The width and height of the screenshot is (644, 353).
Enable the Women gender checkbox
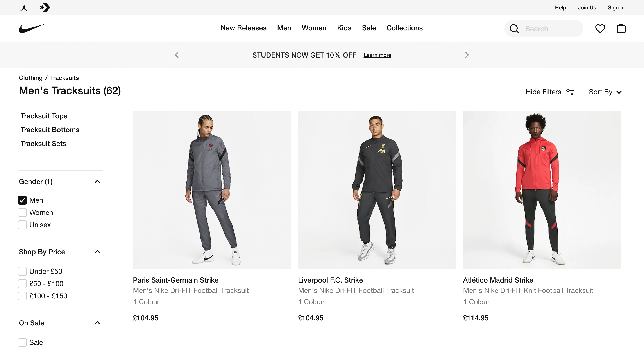tap(23, 213)
